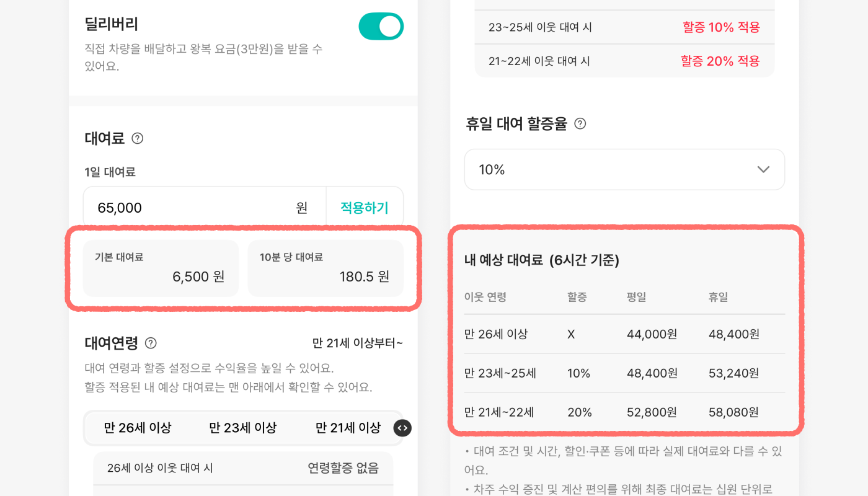The width and height of the screenshot is (868, 496).
Task: Switch to the 만 21세 이상 tab
Action: tap(347, 428)
